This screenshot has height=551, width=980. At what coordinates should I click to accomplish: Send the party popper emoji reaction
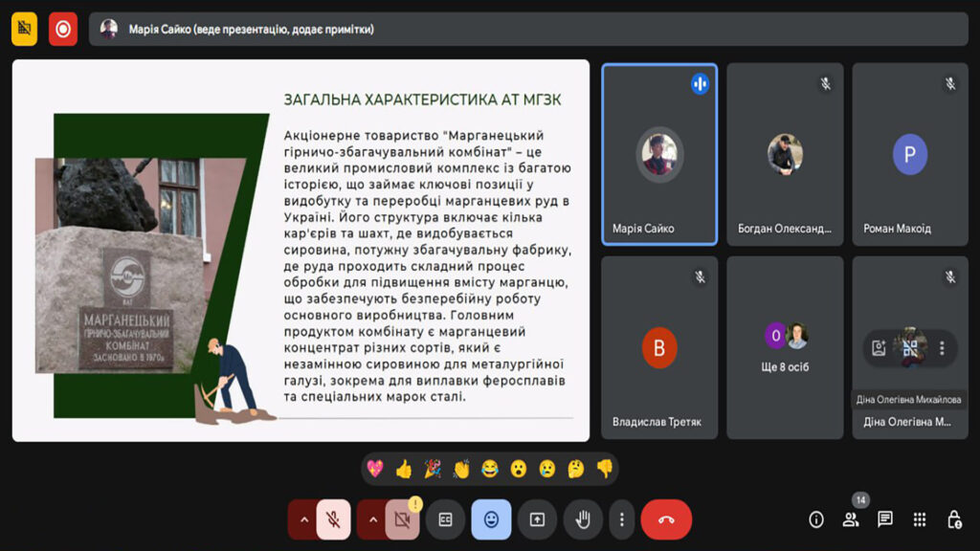click(433, 469)
